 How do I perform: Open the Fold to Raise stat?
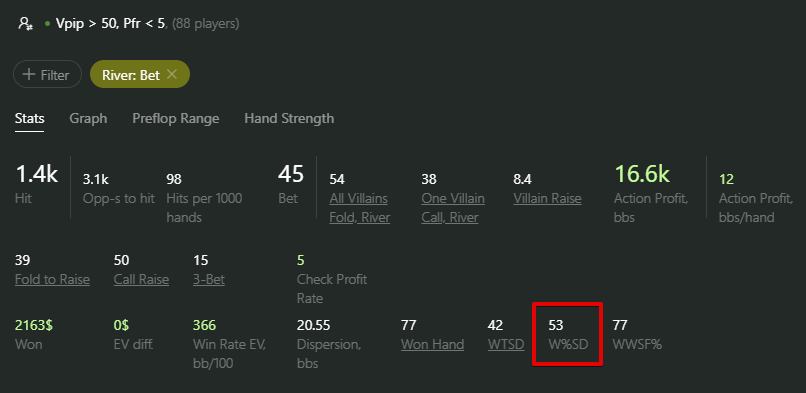(52, 279)
